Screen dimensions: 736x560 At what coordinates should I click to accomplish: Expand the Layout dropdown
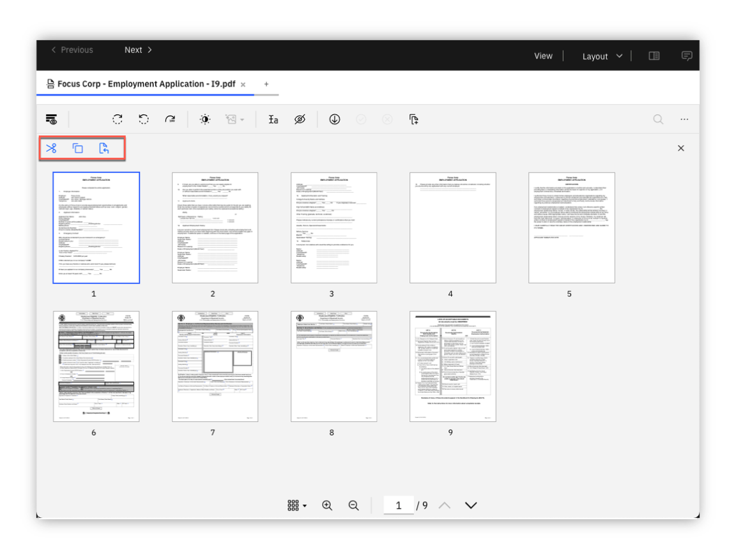pyautogui.click(x=602, y=56)
